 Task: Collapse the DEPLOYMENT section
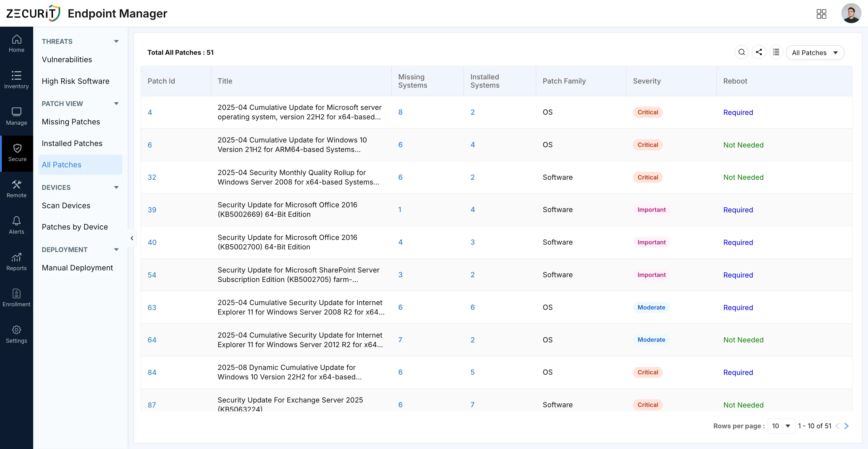[116, 249]
